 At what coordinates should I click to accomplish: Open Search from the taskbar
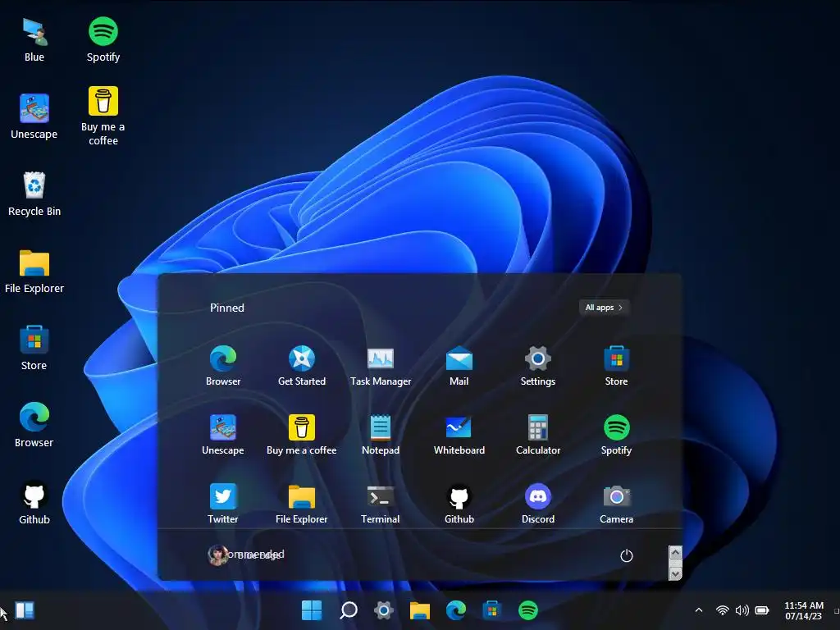pos(348,609)
